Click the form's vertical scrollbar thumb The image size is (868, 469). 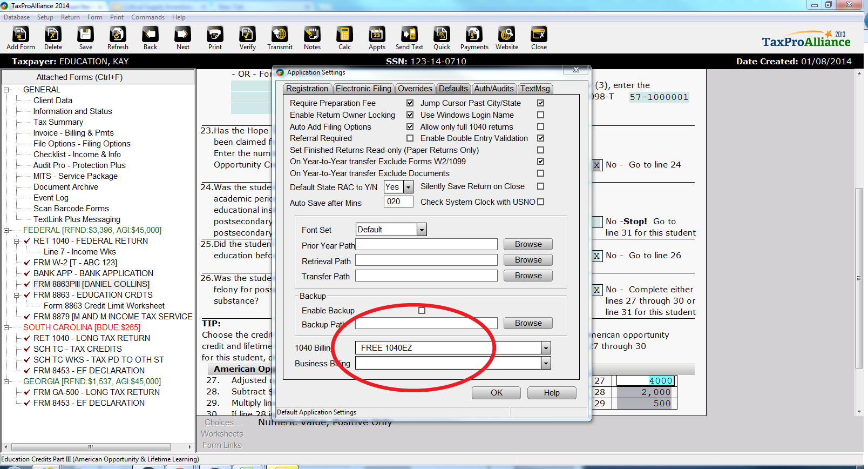pos(859,278)
